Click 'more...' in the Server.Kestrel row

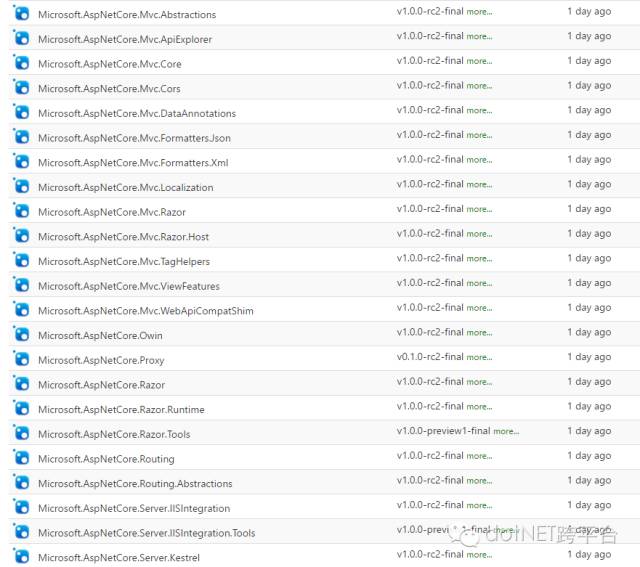point(479,556)
